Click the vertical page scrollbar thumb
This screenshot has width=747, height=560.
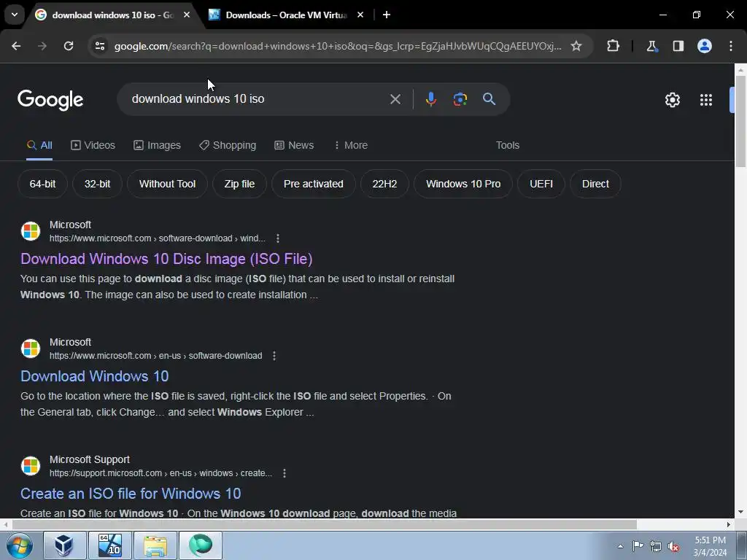tap(740, 122)
